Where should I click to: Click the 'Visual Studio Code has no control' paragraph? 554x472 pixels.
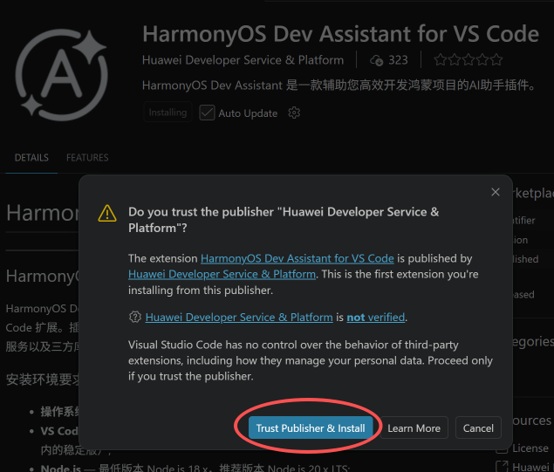pos(310,360)
